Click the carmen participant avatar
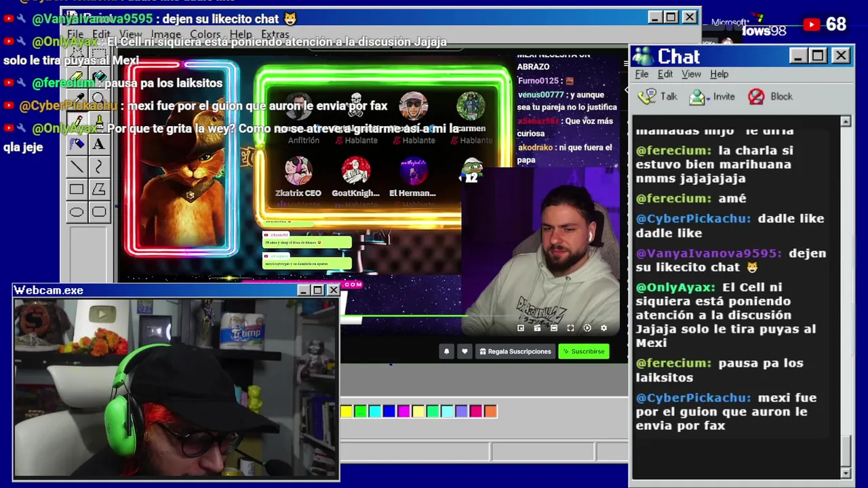868x488 pixels. [471, 106]
